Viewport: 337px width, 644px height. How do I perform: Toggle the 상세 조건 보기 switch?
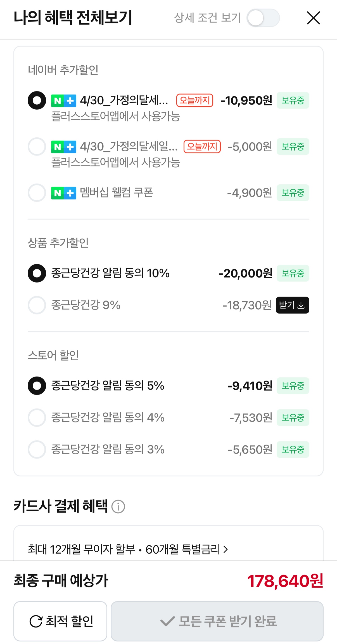click(263, 18)
